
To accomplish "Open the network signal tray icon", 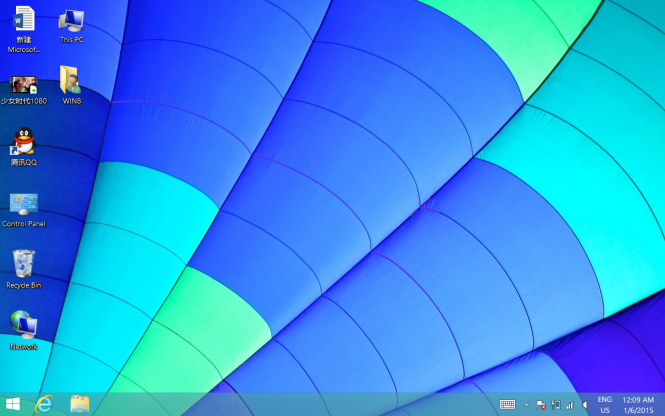I will (x=570, y=405).
